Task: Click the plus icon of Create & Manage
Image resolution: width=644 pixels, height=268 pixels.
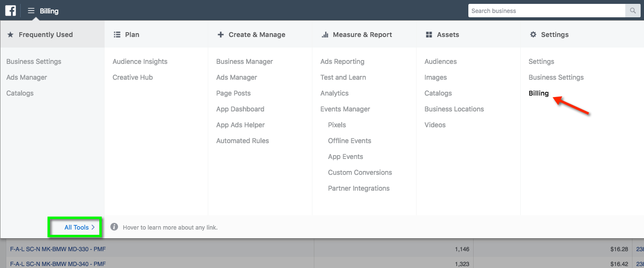Action: tap(221, 35)
